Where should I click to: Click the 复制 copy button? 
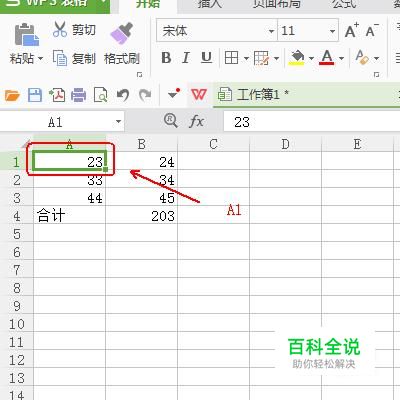click(x=74, y=59)
